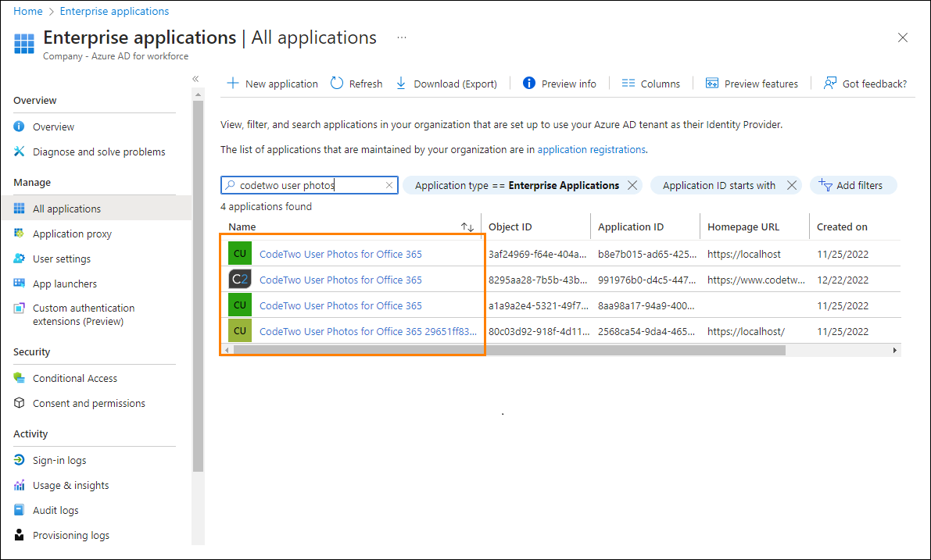Open CodeTwo app with Object ID a1a9a2e4

coord(340,305)
